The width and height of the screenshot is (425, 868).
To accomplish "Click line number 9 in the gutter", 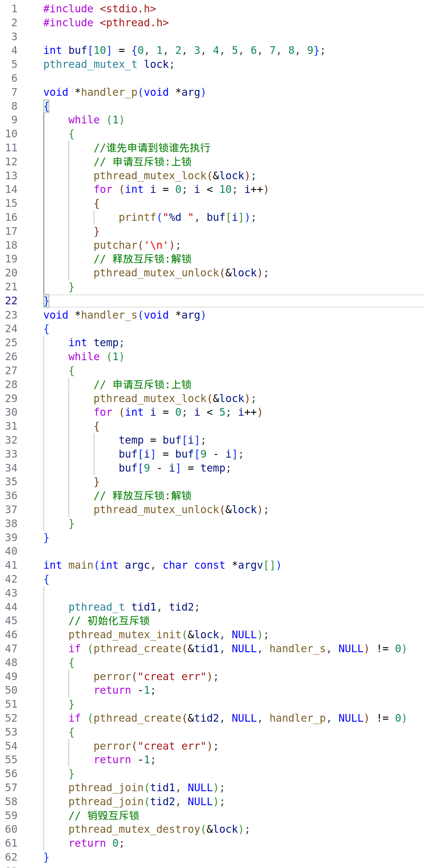I will tap(15, 120).
